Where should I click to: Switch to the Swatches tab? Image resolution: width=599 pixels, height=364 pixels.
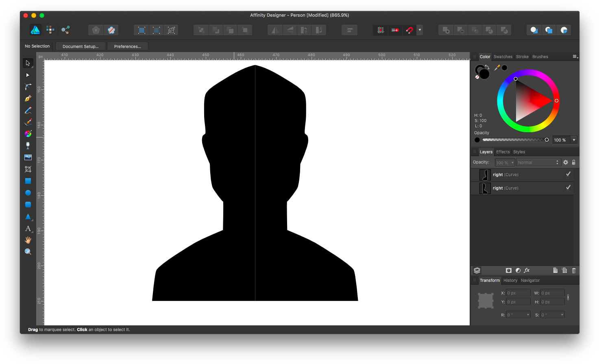(503, 57)
